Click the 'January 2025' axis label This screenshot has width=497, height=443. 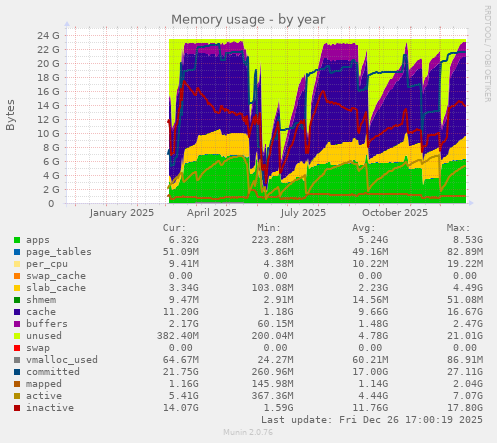122,213
